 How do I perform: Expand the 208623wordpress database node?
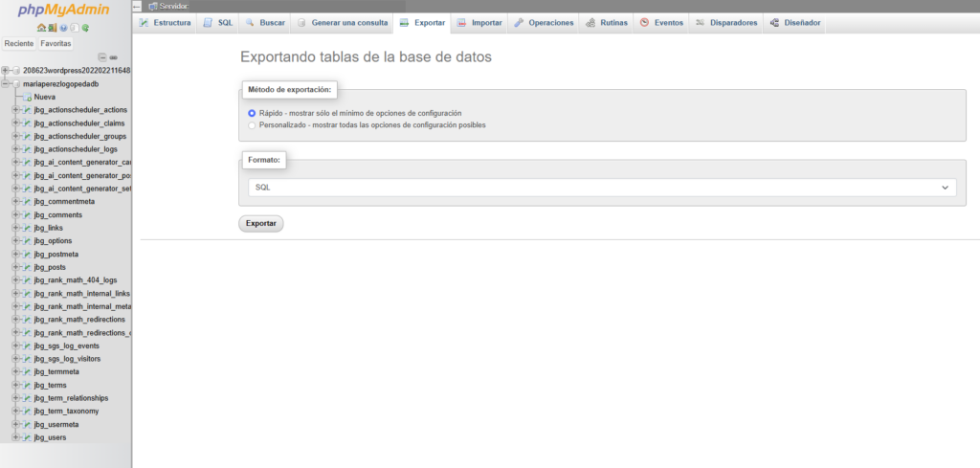(x=5, y=70)
